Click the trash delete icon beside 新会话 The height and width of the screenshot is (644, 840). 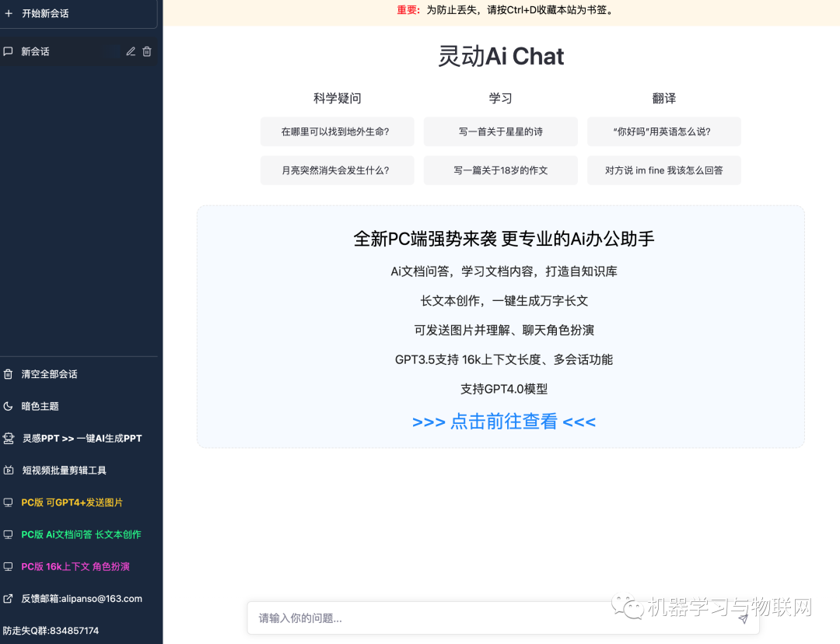[x=147, y=51]
